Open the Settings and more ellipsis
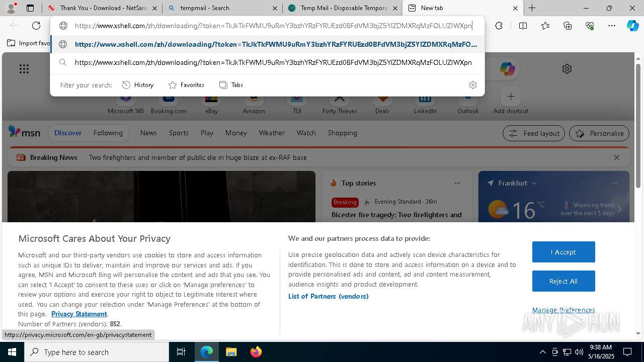644x362 pixels. click(612, 26)
